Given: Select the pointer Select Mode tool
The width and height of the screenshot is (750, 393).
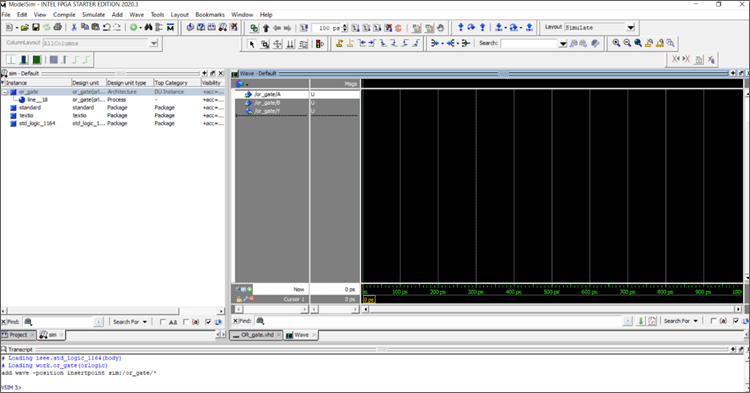Looking at the screenshot, I should coord(252,44).
